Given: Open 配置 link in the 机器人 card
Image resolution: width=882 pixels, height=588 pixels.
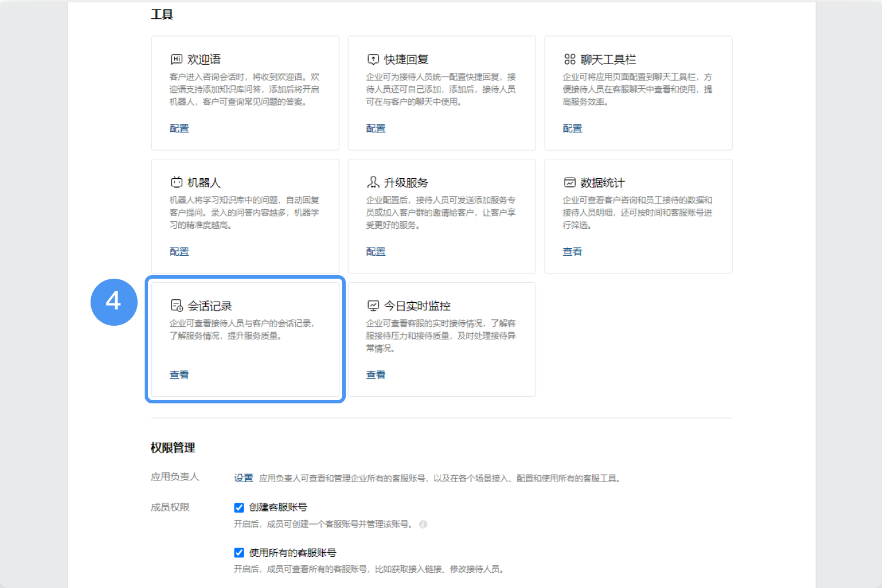Looking at the screenshot, I should click(x=179, y=252).
